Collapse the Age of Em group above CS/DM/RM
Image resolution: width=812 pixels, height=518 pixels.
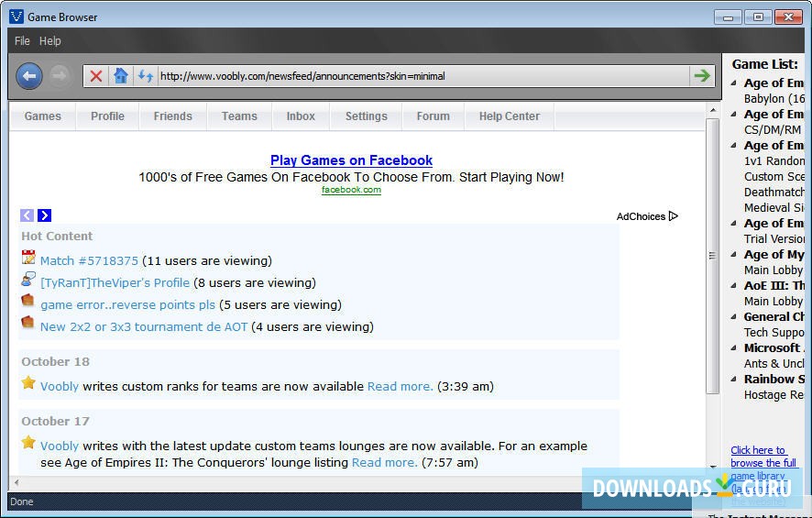(x=734, y=114)
